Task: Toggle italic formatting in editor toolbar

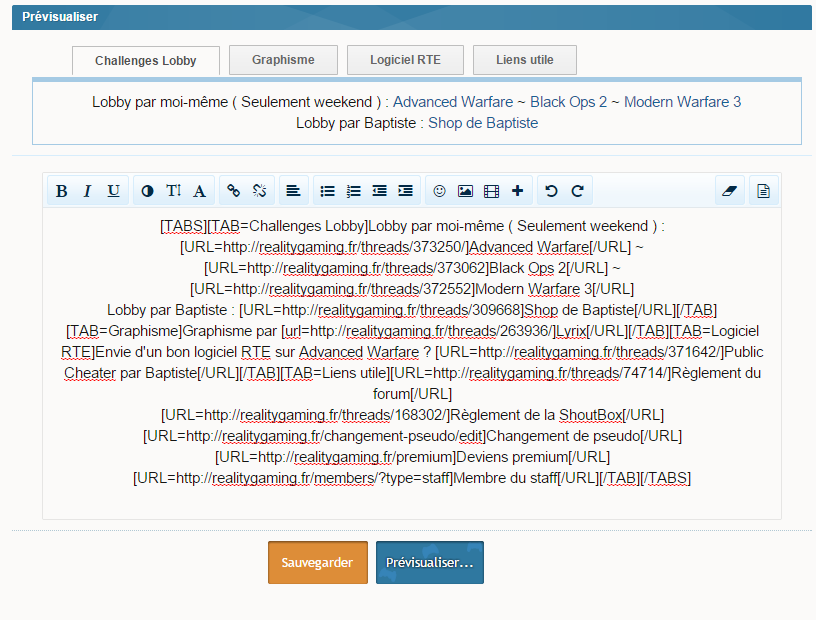Action: pos(87,191)
